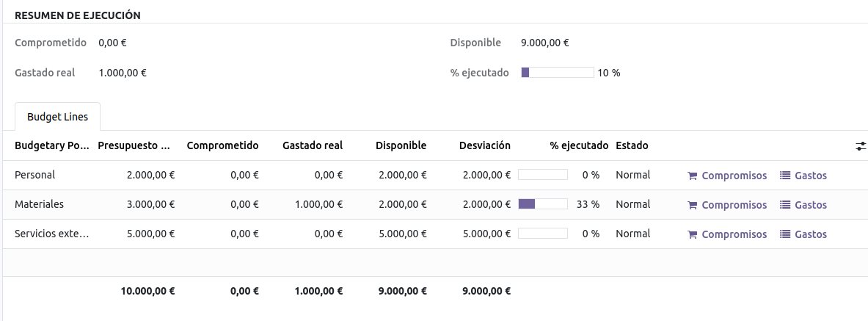Click Personal Estado Normal cell

point(632,176)
